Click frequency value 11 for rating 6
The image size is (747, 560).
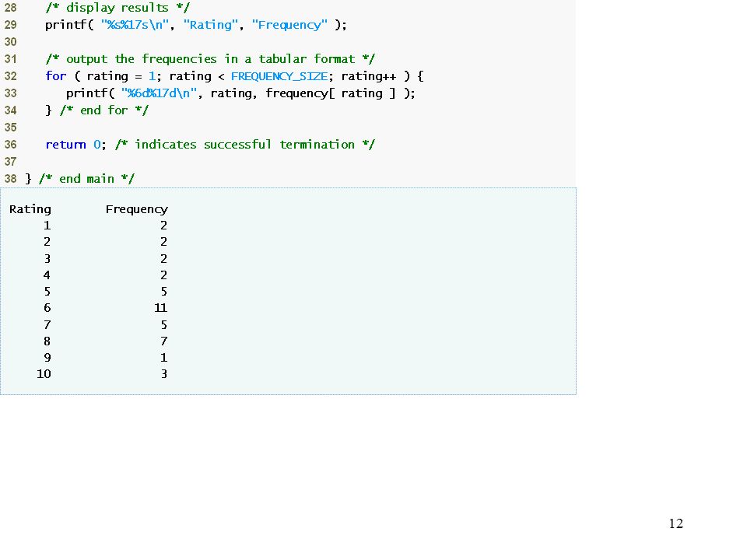point(160,308)
